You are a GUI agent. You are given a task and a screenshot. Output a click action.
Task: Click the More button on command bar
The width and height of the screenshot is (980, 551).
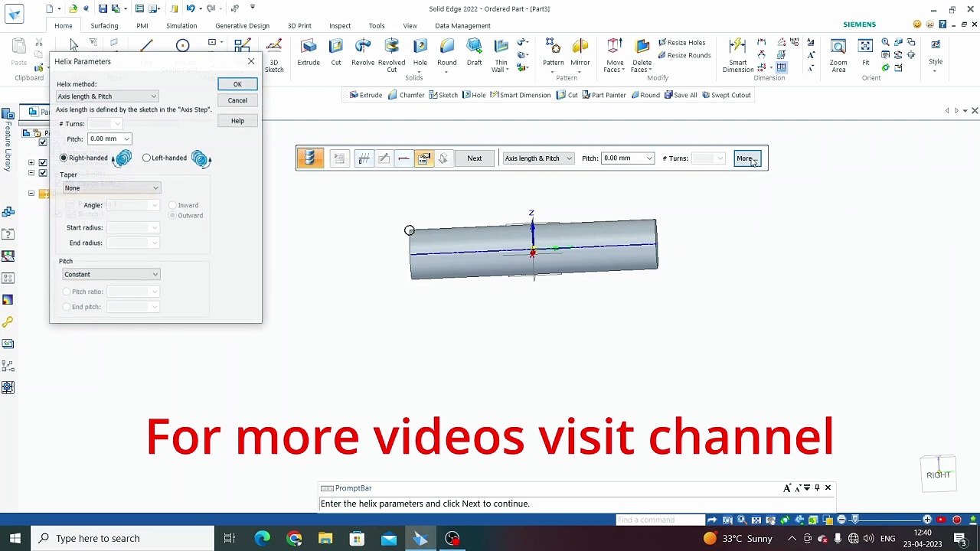(746, 158)
